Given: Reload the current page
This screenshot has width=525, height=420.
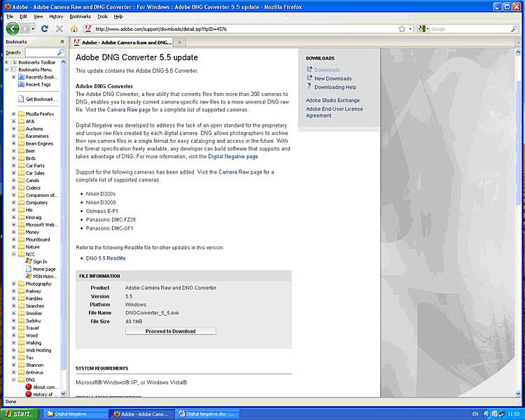Looking at the screenshot, I should [x=45, y=29].
